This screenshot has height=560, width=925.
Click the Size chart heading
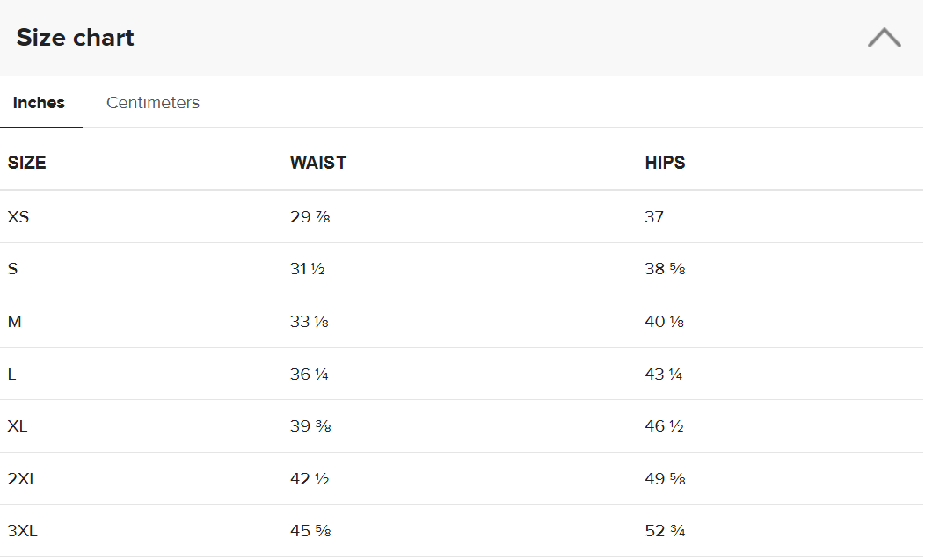(x=76, y=38)
